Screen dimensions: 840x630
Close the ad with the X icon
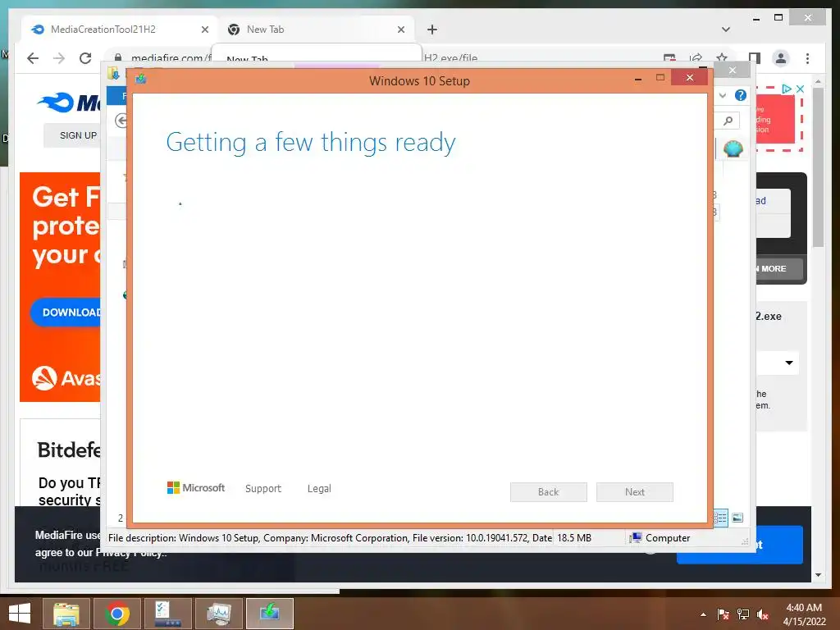click(x=800, y=89)
